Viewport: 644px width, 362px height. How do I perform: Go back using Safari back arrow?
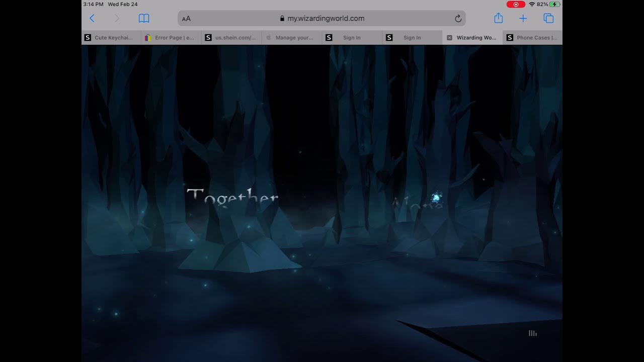tap(92, 19)
